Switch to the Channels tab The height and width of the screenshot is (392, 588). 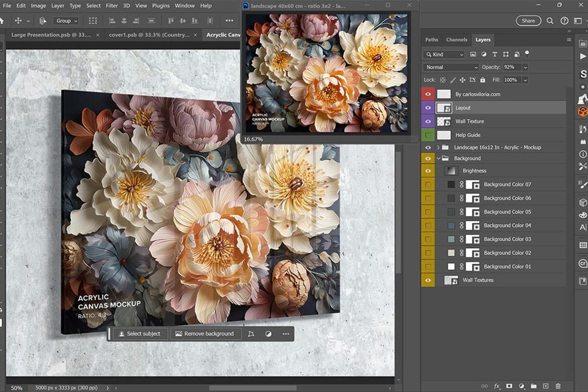456,39
